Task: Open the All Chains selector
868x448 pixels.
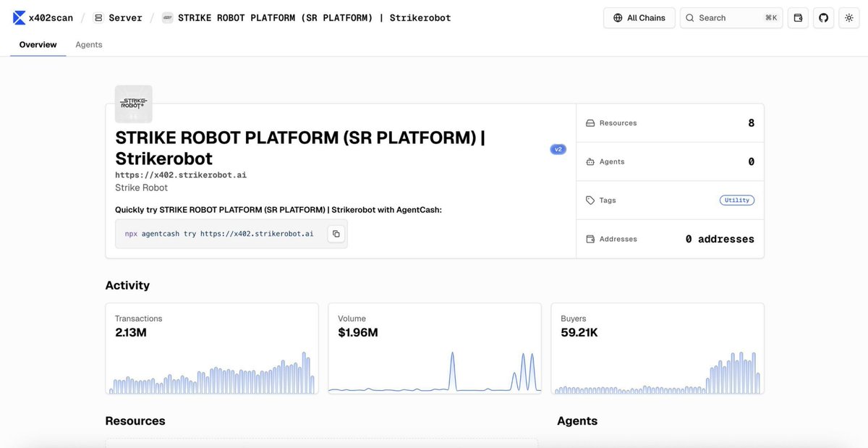Action: coord(639,17)
